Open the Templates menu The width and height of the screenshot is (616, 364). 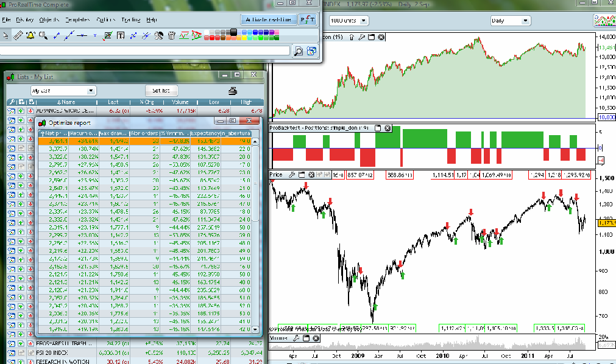[77, 19]
